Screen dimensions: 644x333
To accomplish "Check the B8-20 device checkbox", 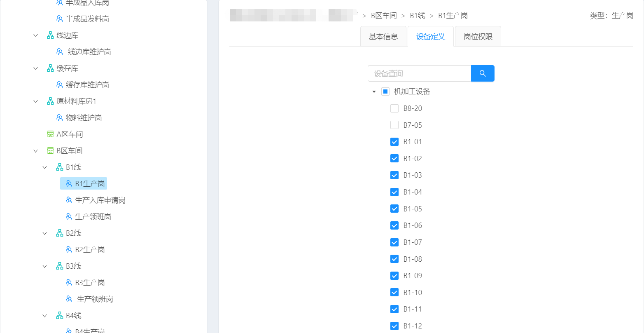I will click(x=394, y=108).
